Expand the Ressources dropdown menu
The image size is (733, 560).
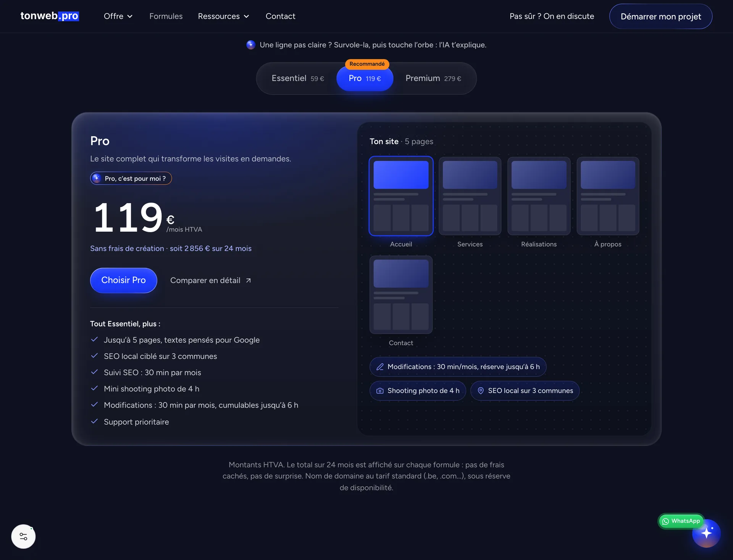(223, 16)
